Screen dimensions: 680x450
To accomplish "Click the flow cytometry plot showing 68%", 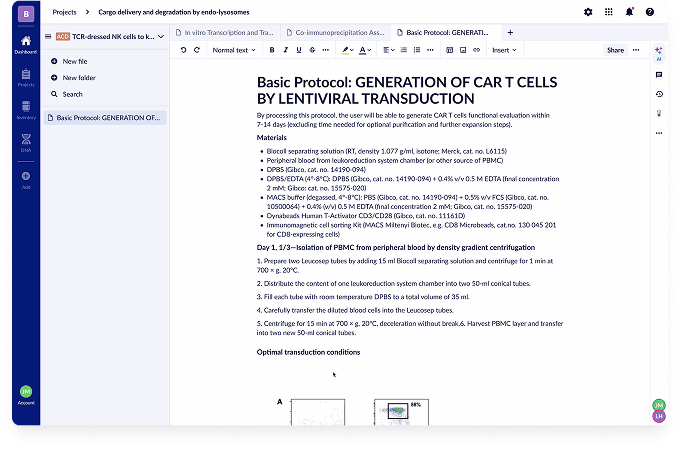I will click(x=401, y=412).
